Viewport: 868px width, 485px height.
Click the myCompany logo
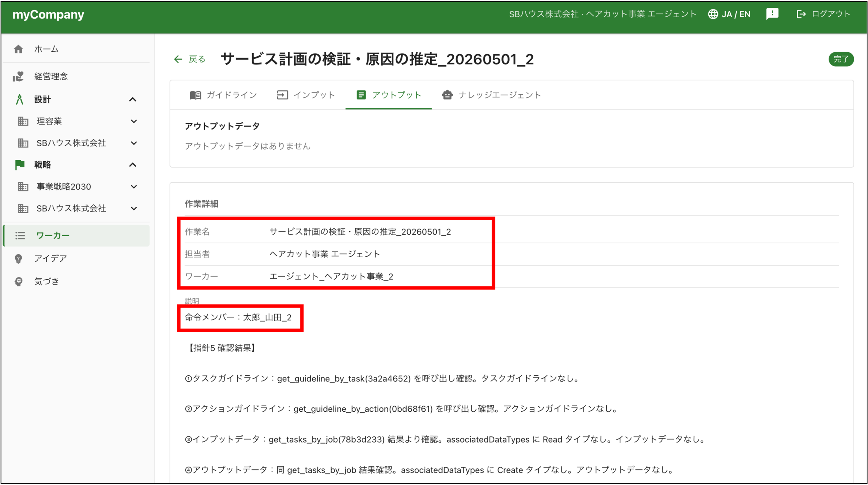click(x=48, y=15)
